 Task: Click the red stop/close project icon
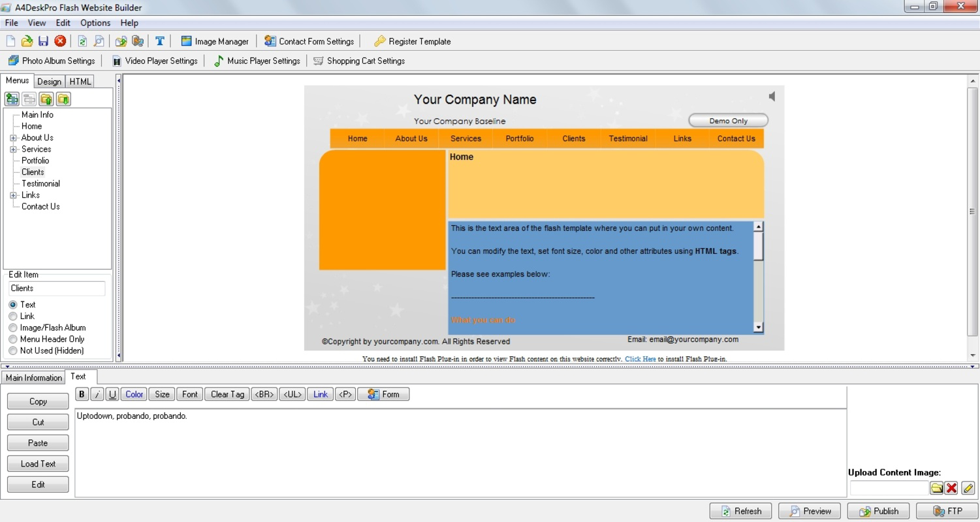tap(60, 41)
